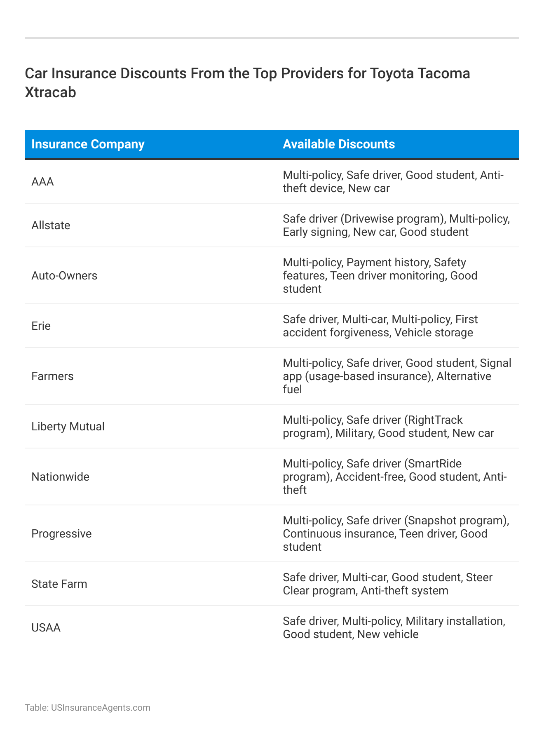
Task: Select the Liberty Mutual company cell
Action: click(x=68, y=427)
